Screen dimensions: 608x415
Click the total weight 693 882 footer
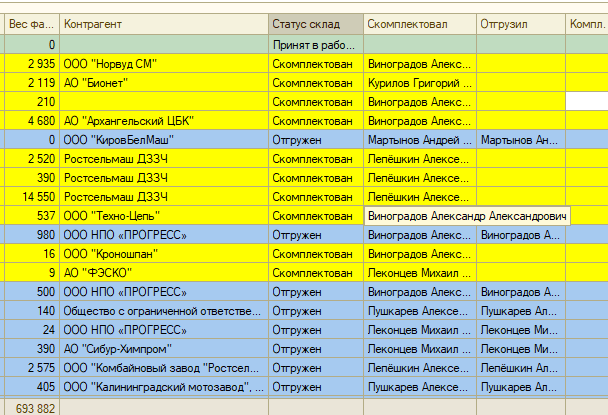(32, 408)
